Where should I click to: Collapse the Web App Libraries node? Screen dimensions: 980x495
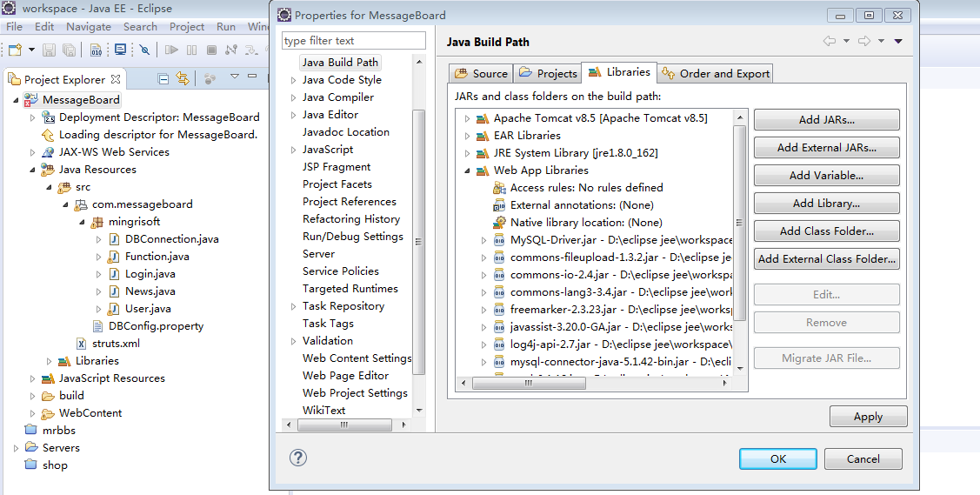pyautogui.click(x=467, y=171)
